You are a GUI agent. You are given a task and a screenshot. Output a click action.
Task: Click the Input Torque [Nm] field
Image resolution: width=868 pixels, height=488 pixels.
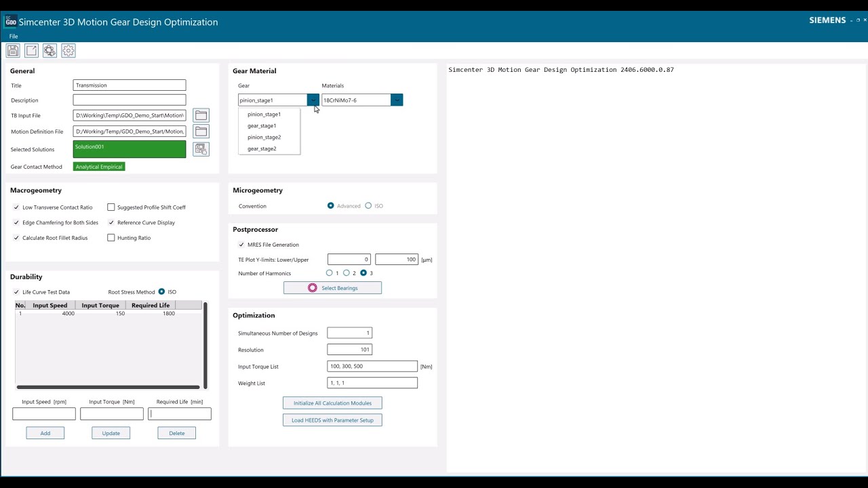112,414
